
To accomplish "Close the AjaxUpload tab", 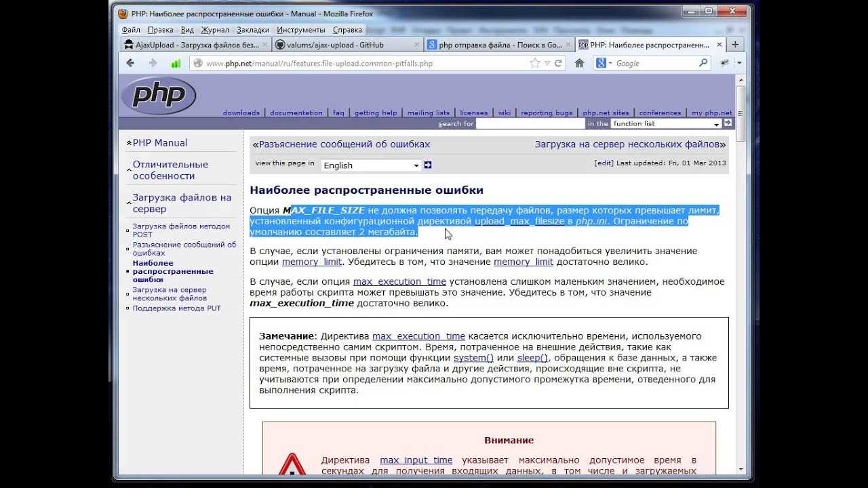I will 264,45.
